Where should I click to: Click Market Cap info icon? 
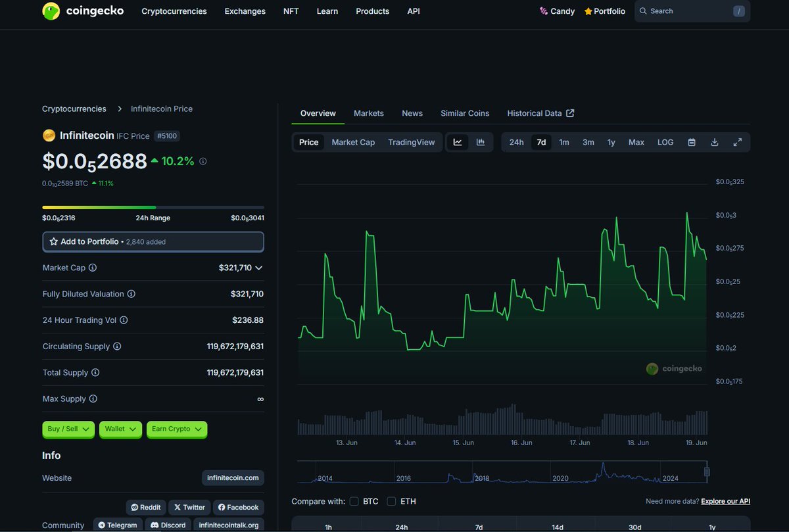point(93,268)
